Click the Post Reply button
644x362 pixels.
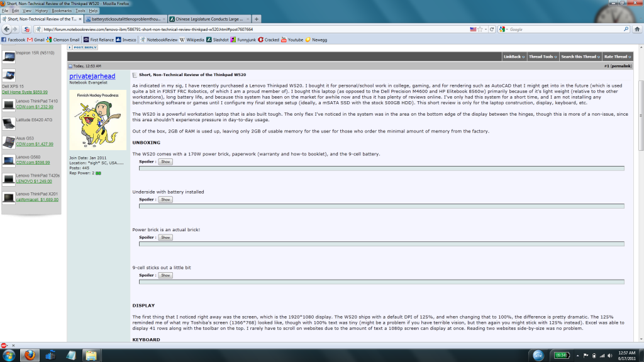coord(82,48)
